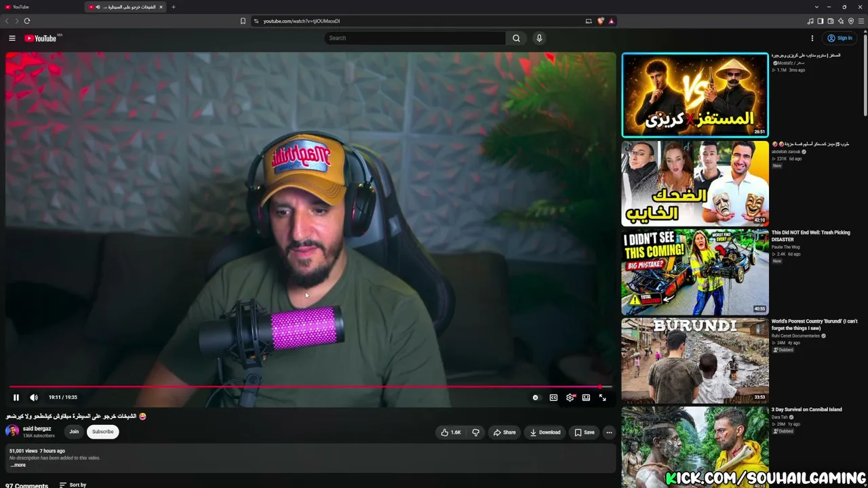Click the search magnifier button
The height and width of the screenshot is (488, 868).
516,38
